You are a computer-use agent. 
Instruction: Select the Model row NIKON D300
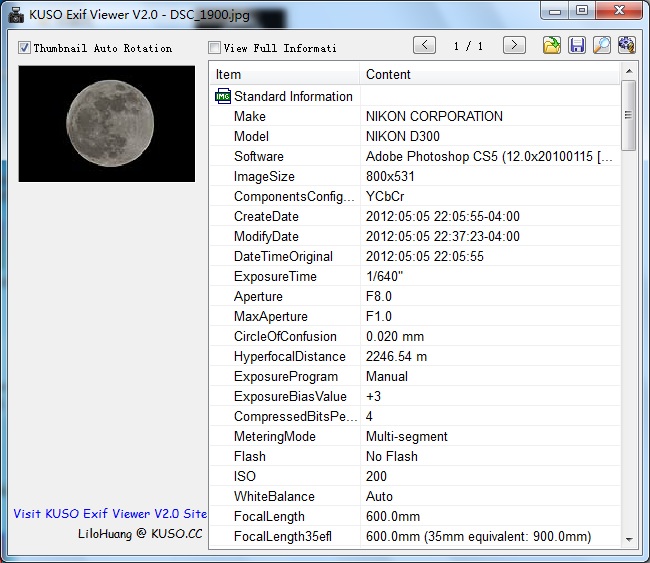[414, 137]
